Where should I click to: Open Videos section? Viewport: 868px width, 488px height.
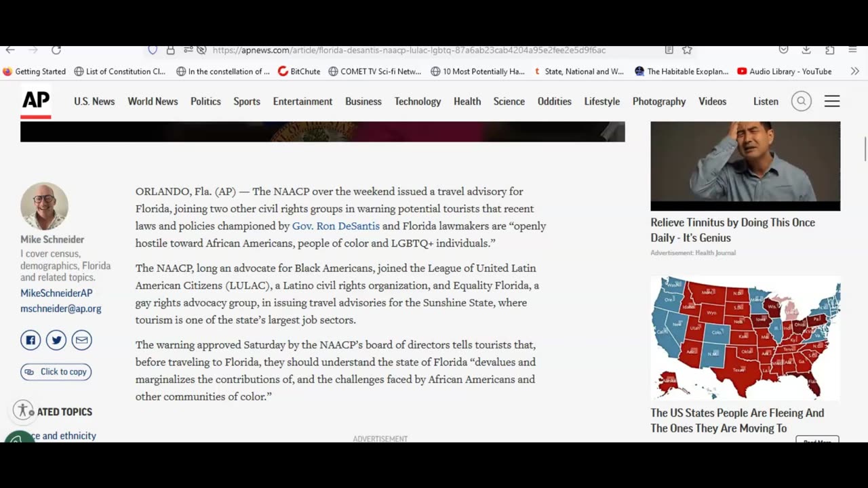tap(713, 102)
